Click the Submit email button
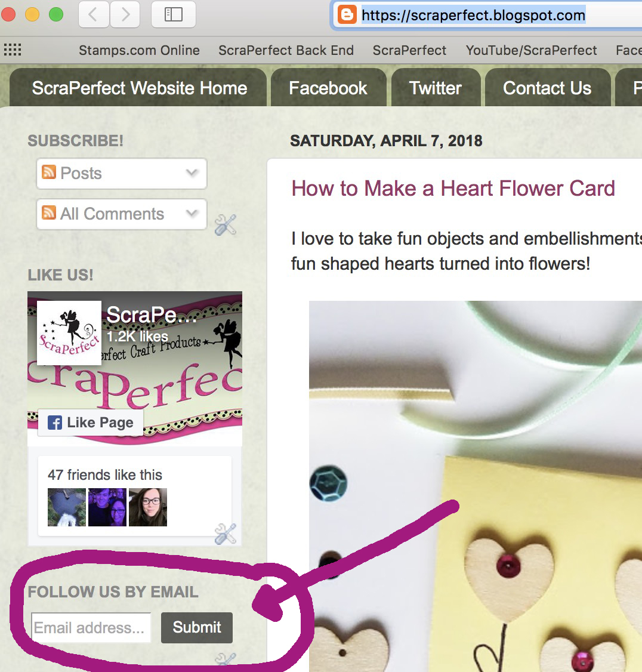 [197, 627]
